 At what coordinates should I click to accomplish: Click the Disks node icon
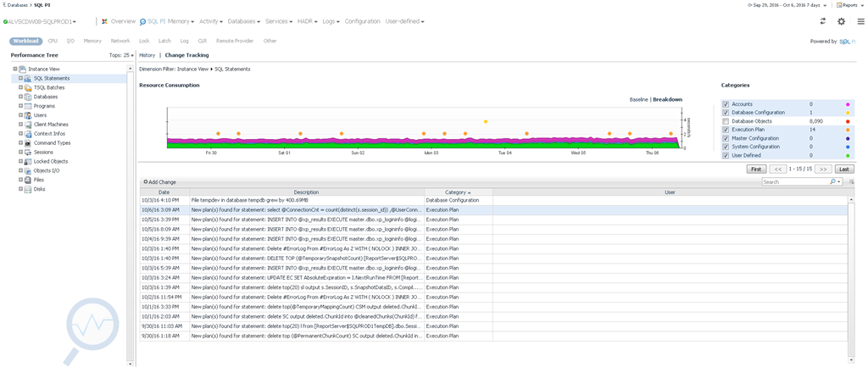[x=28, y=189]
